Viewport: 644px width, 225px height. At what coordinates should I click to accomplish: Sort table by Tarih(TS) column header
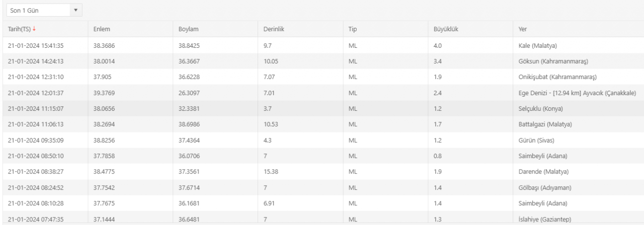tap(19, 29)
